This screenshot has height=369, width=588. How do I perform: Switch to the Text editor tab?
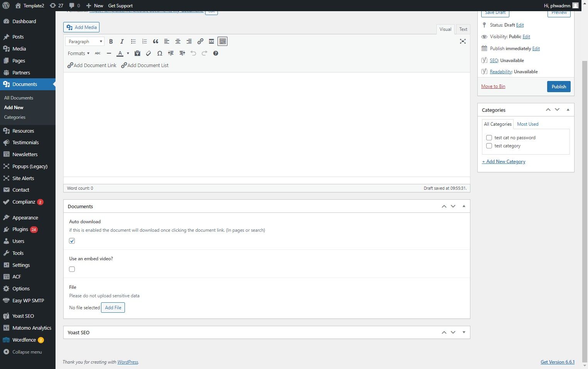pos(463,29)
